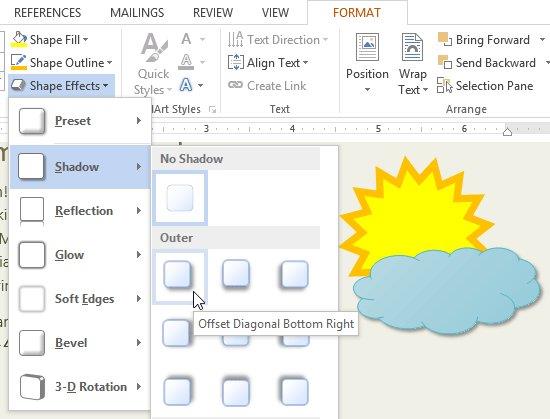Apply second shadow in first Outer row

click(236, 274)
